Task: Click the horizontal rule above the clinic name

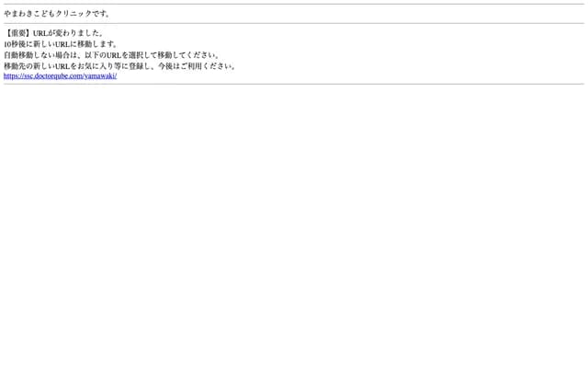Action: [x=294, y=4]
